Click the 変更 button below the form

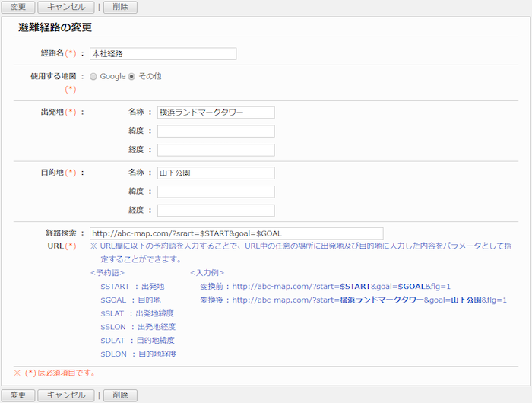18,395
